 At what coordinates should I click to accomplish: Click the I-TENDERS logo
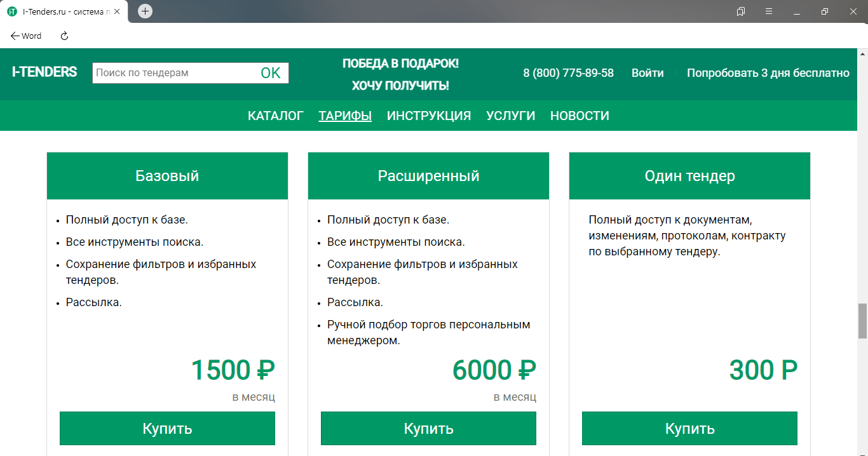click(x=44, y=72)
